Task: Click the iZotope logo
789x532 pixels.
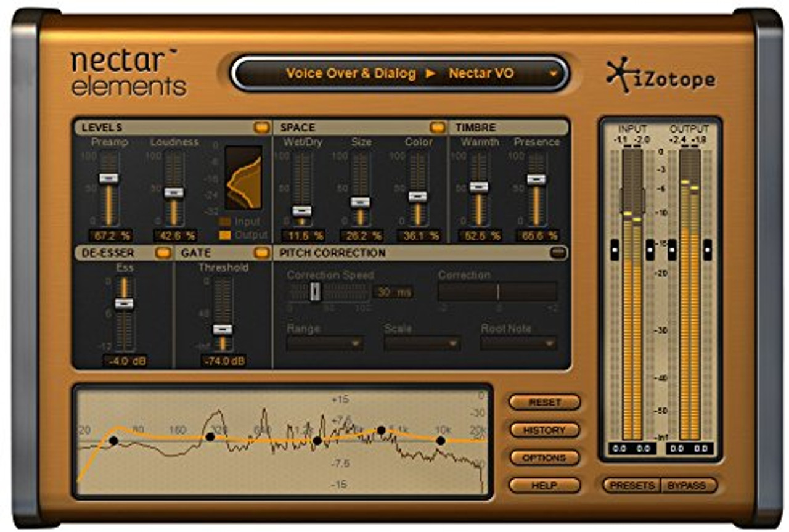Action: coord(660,76)
